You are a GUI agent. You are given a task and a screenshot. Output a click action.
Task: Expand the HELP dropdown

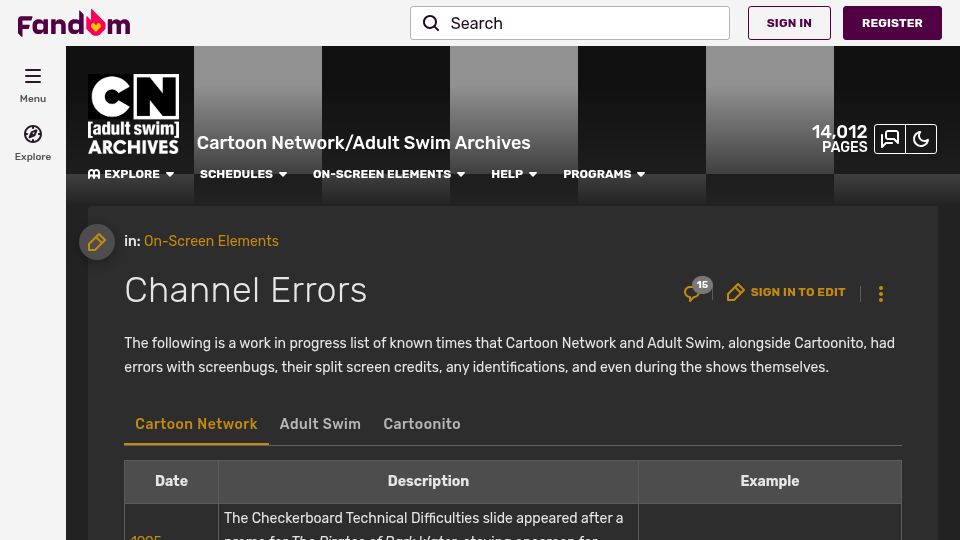(x=514, y=174)
